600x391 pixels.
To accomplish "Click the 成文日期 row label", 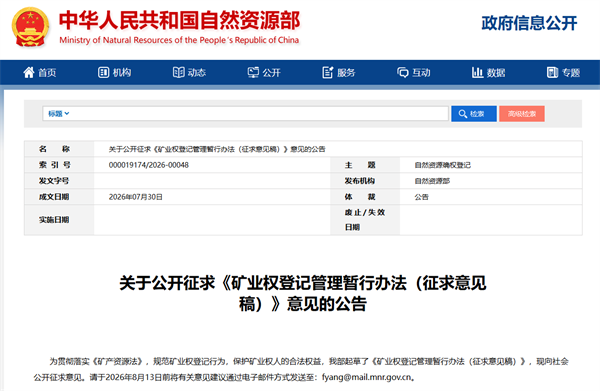I will coord(54,197).
